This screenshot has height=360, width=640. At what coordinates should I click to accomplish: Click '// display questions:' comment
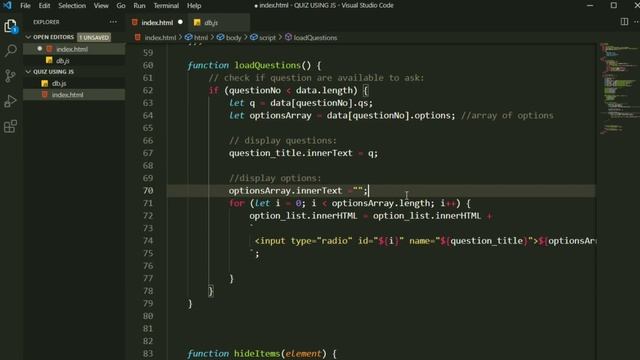tap(283, 140)
